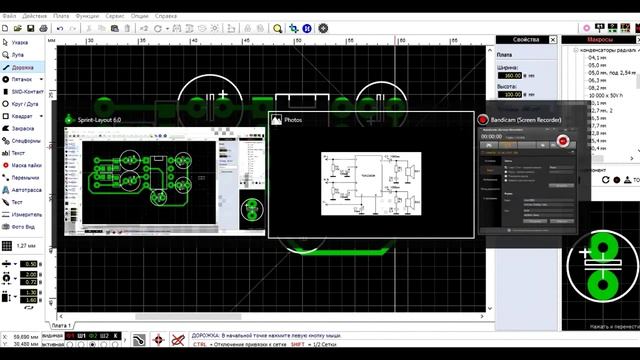Screen dimensions: 640x360
Task: Select the Текст text tool
Action: pos(13,153)
